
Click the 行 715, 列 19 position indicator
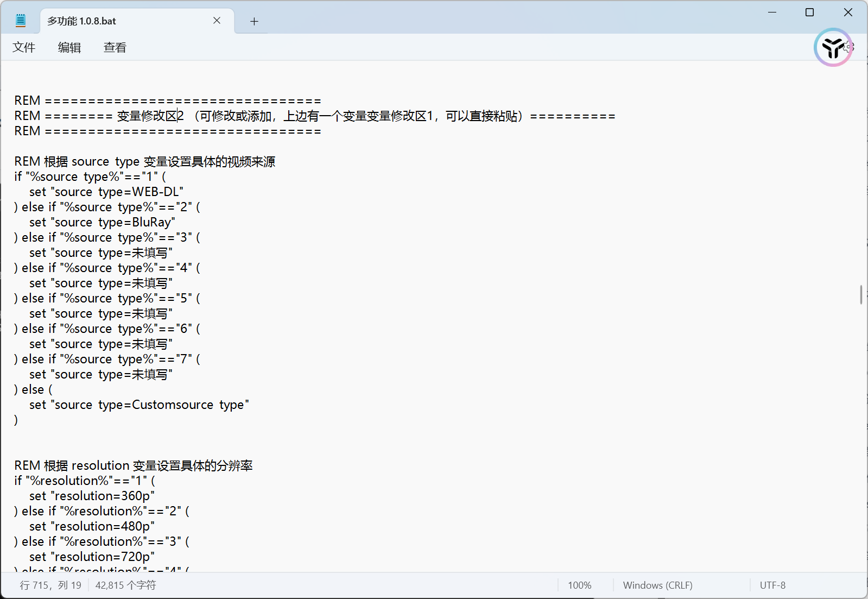point(50,585)
